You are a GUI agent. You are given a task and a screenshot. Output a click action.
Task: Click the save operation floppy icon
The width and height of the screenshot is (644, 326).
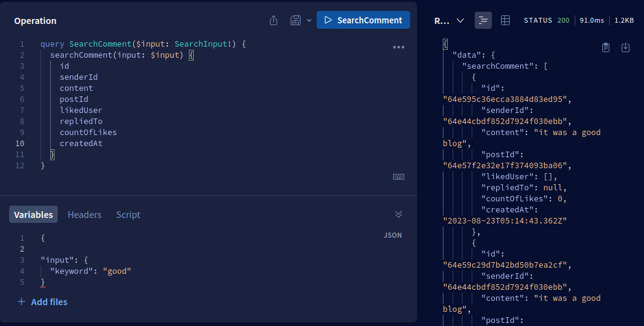click(295, 20)
